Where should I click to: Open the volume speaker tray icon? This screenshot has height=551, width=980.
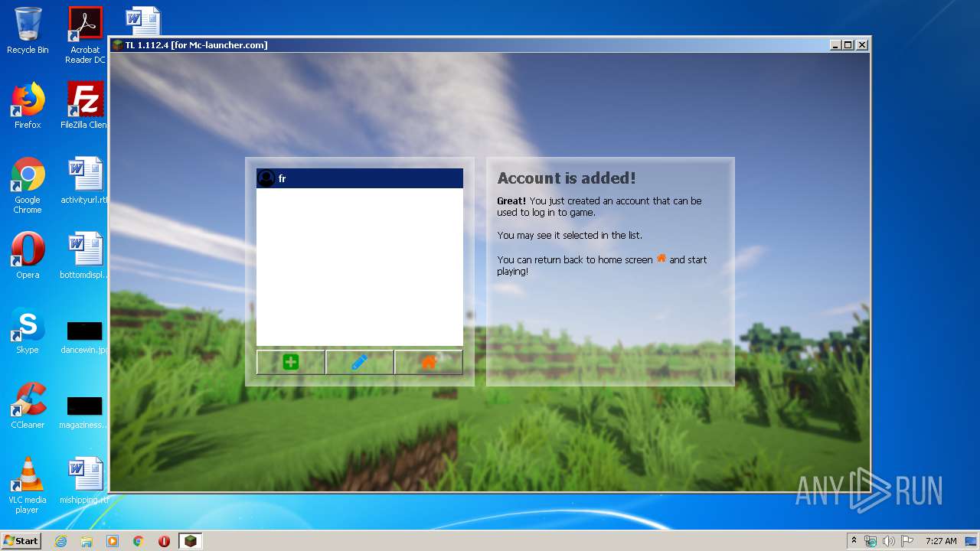(889, 541)
